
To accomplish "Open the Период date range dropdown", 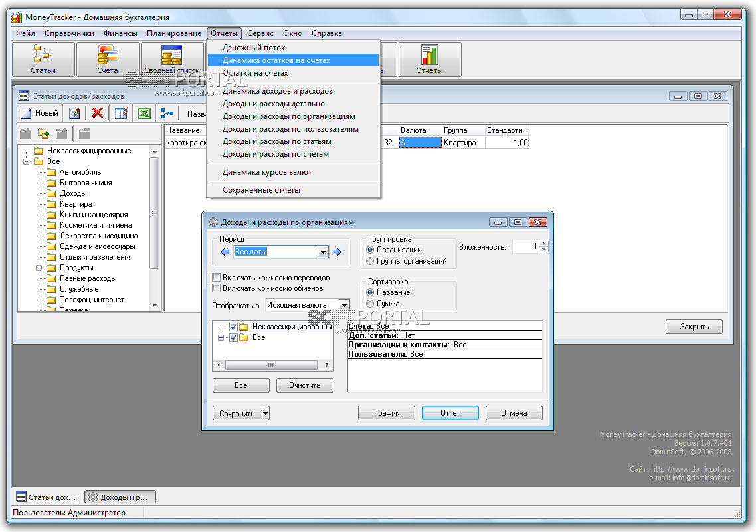I will [323, 252].
